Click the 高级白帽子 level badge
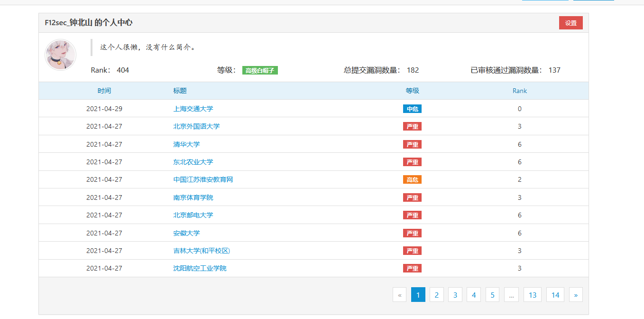 [260, 70]
